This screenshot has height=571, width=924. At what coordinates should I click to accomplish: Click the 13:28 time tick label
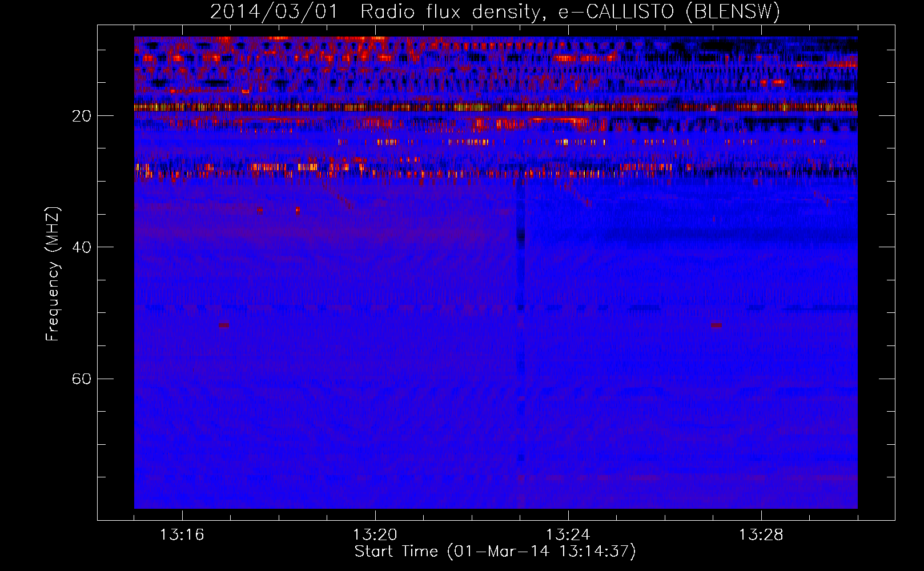[x=761, y=535]
